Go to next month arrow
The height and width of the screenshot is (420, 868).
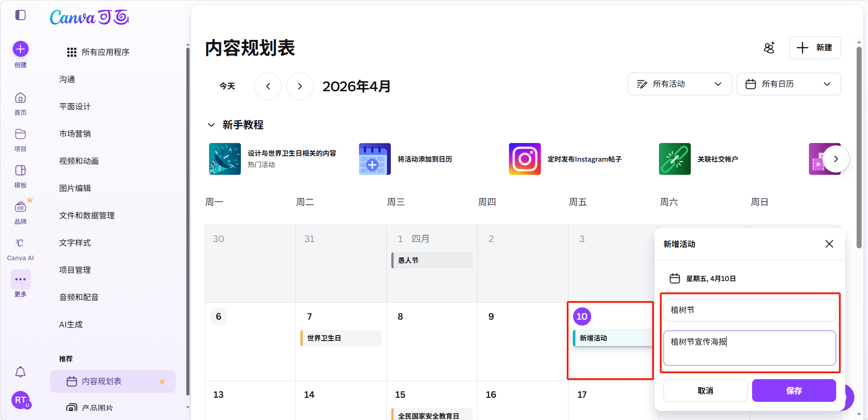pyautogui.click(x=300, y=86)
